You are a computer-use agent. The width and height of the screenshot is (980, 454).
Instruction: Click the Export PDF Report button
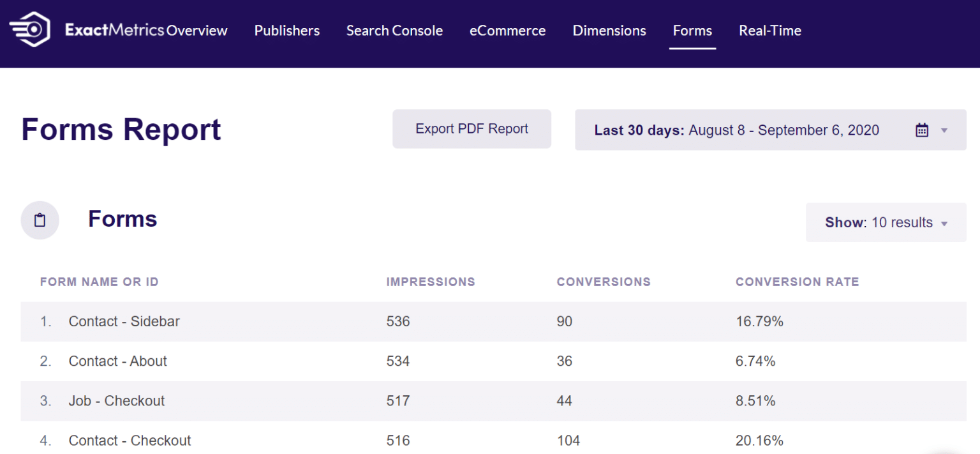coord(471,128)
